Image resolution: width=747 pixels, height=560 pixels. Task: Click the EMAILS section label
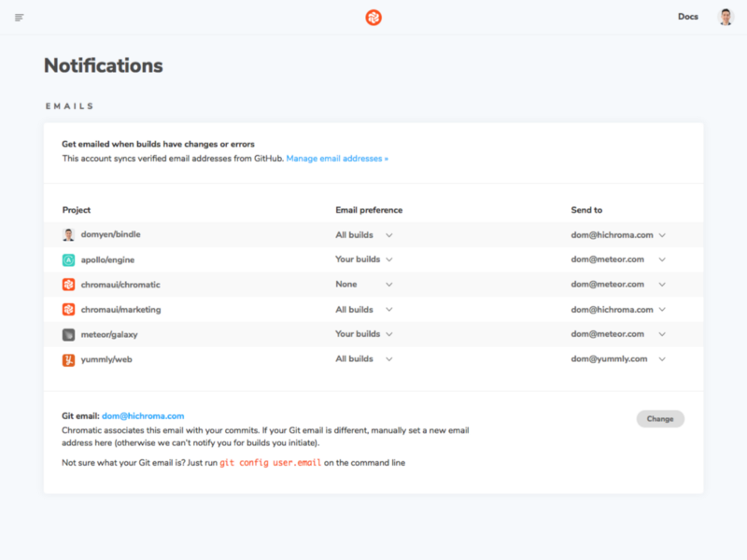[x=69, y=106]
